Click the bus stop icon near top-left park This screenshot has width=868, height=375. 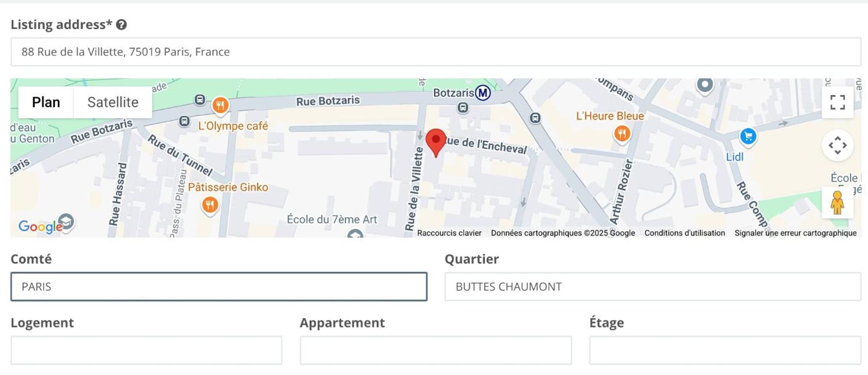(x=200, y=100)
